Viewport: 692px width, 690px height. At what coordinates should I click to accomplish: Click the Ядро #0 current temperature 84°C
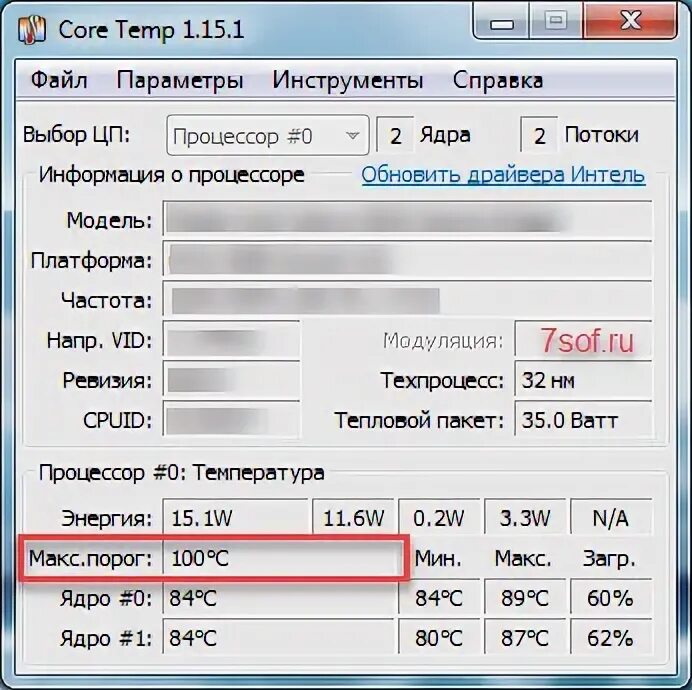click(x=278, y=598)
